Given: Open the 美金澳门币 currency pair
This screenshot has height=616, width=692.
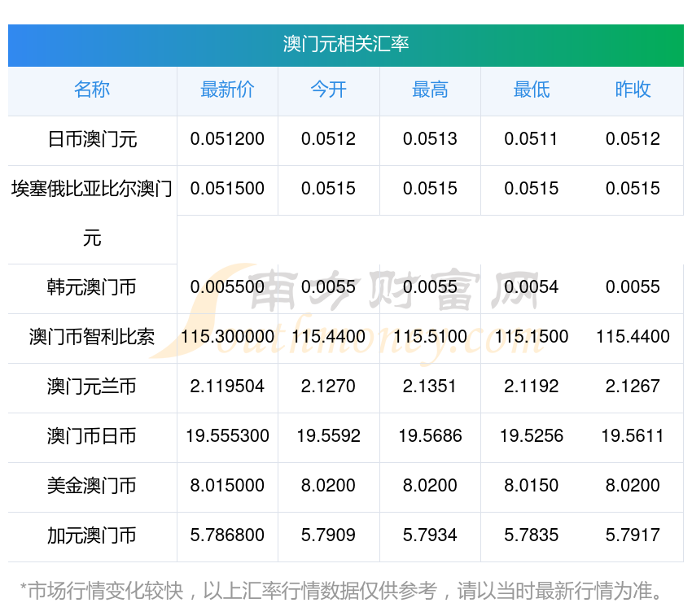Looking at the screenshot, I should click(92, 486).
